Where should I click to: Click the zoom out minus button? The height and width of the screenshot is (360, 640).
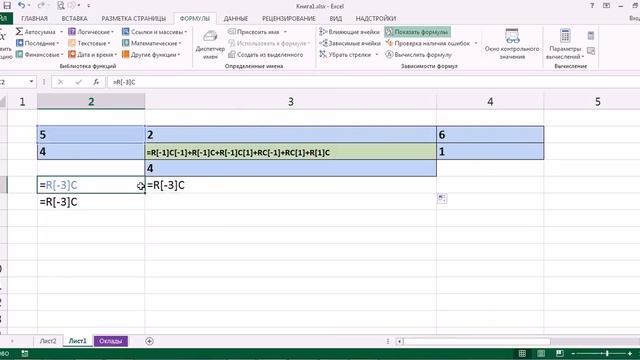coord(573,353)
